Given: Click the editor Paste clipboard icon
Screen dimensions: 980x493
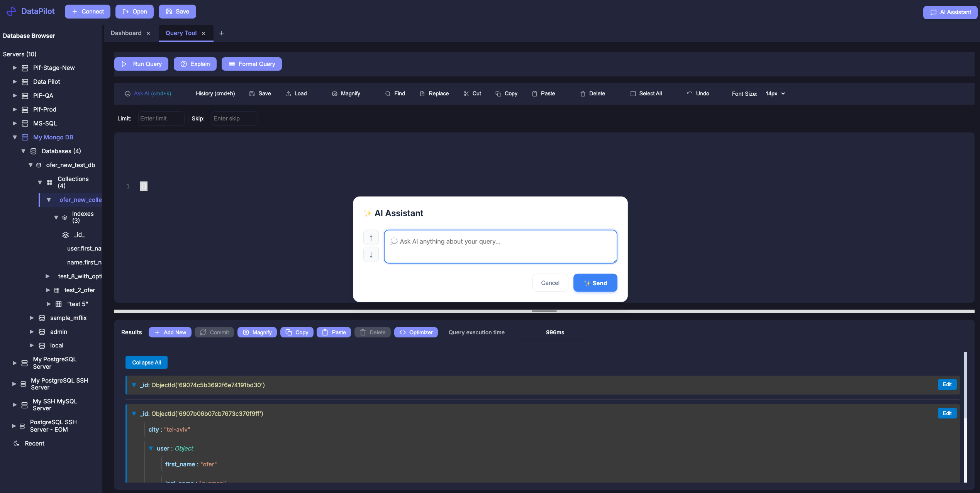Looking at the screenshot, I should pos(534,94).
